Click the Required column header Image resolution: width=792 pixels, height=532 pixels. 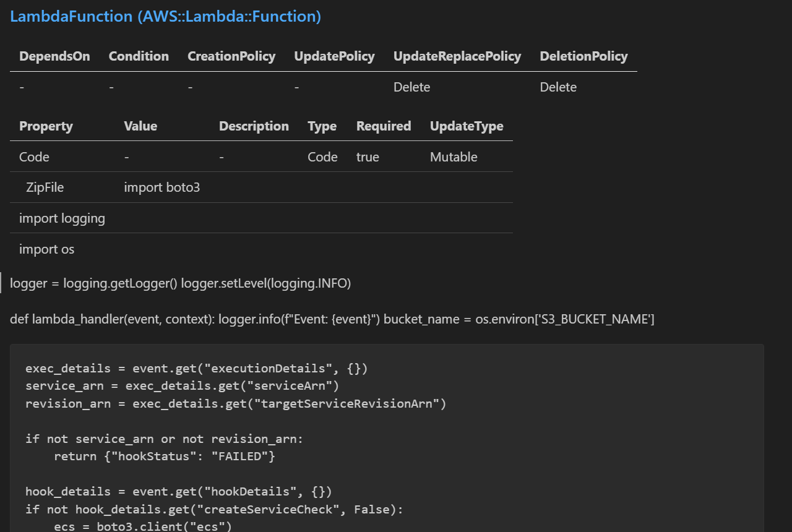point(383,126)
